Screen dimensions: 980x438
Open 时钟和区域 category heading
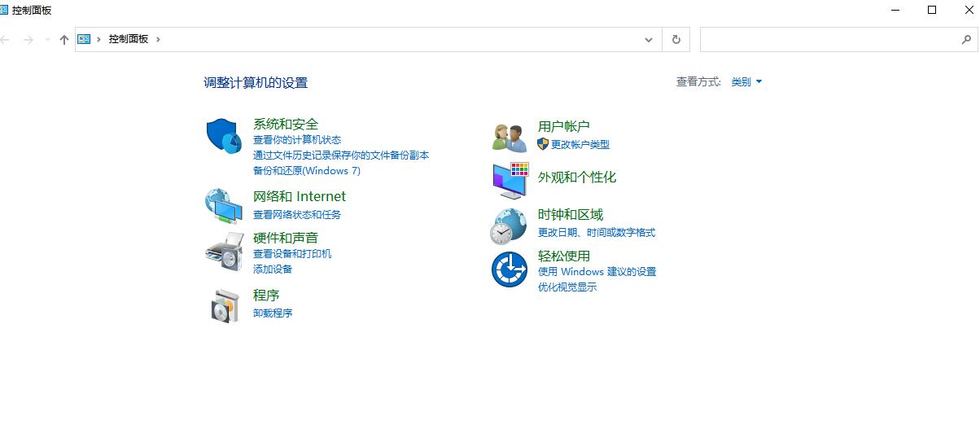point(571,214)
